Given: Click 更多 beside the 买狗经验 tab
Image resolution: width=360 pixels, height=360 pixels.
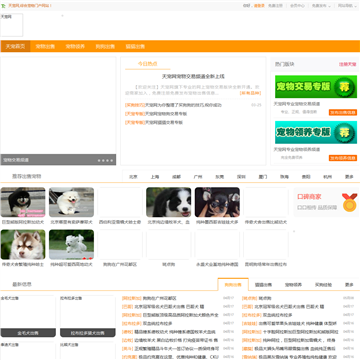Looking at the screenshot, I should (x=349, y=285).
